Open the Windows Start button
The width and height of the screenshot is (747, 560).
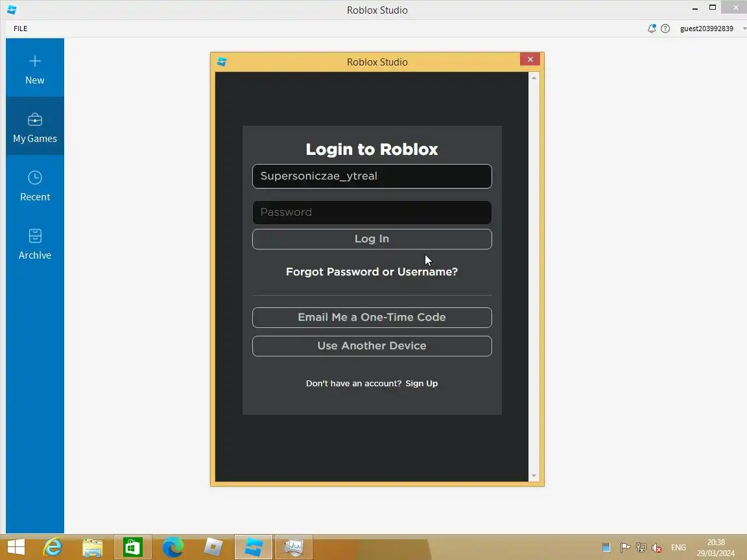click(x=16, y=547)
